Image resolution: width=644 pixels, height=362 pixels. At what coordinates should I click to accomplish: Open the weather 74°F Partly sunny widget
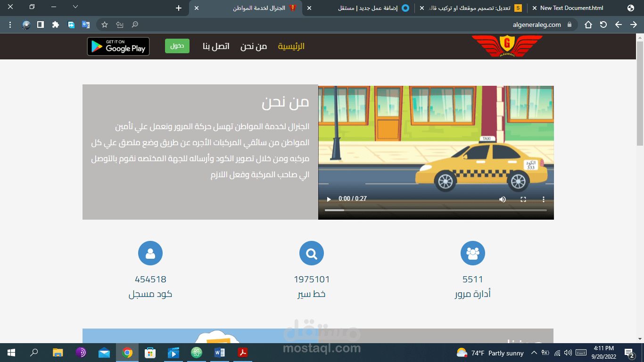490,353
